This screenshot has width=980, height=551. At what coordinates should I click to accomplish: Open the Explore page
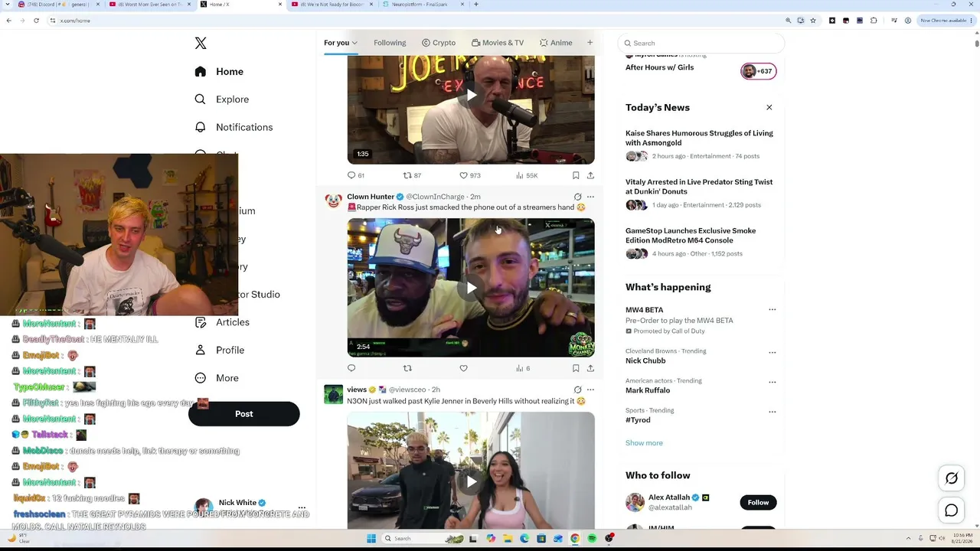[222, 99]
